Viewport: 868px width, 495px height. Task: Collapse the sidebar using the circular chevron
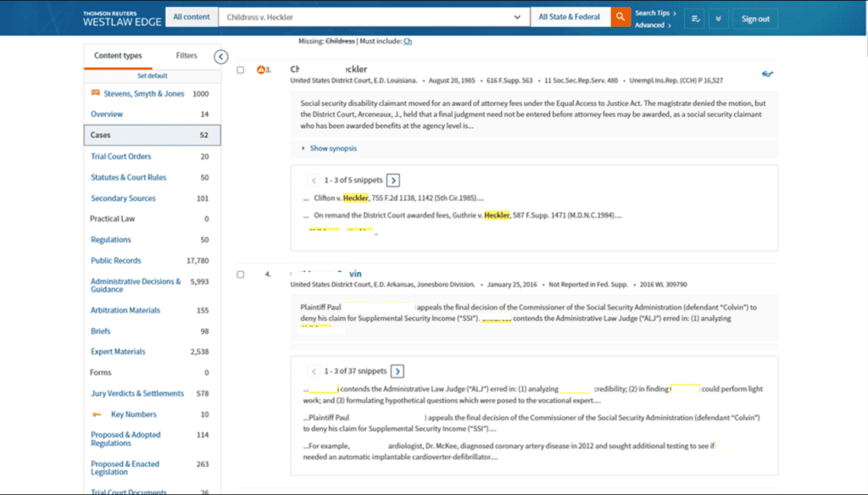(220, 57)
